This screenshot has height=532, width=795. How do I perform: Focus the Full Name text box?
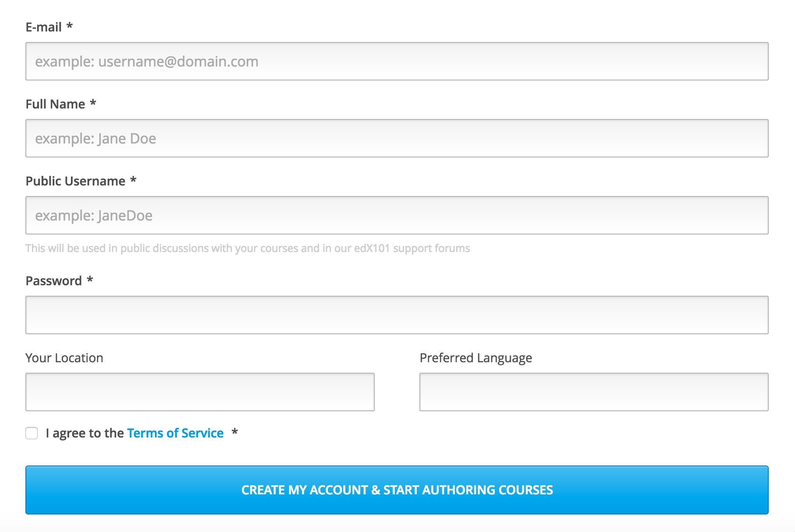397,138
